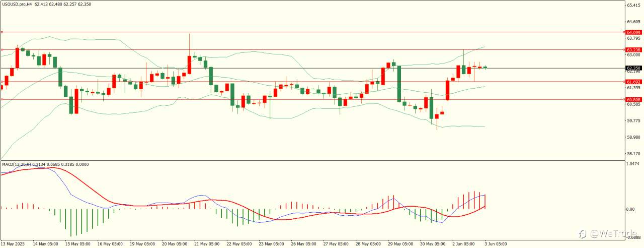This screenshot has height=248, width=644.
Task: Click the 19 May 05:00 time label
Action: click(x=142, y=244)
